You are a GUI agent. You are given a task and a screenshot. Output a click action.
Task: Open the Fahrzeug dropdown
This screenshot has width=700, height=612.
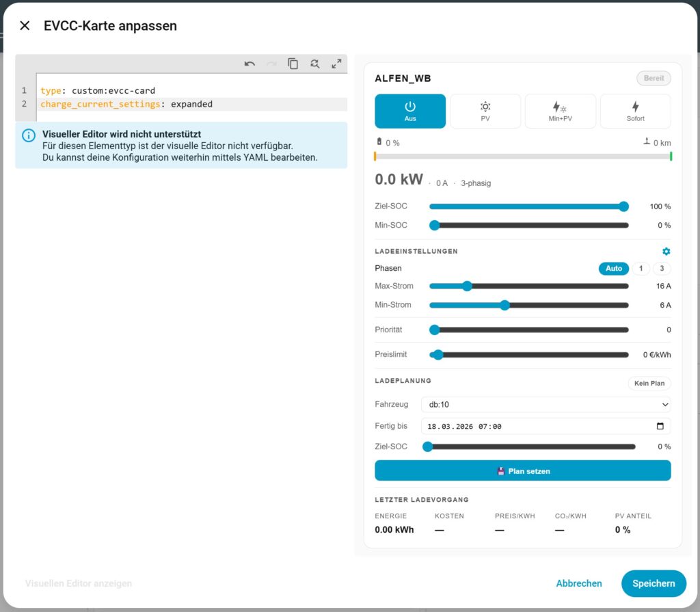click(x=545, y=405)
